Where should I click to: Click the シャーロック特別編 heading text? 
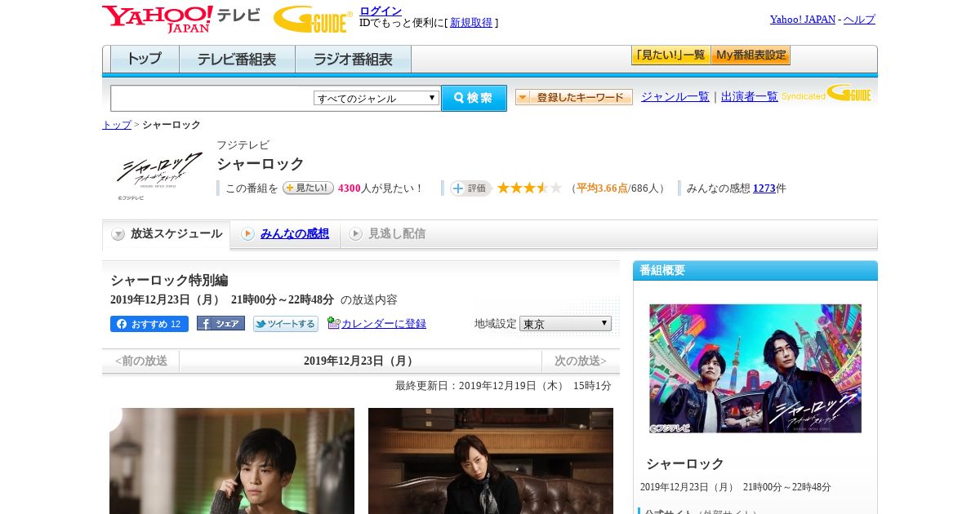(x=169, y=280)
